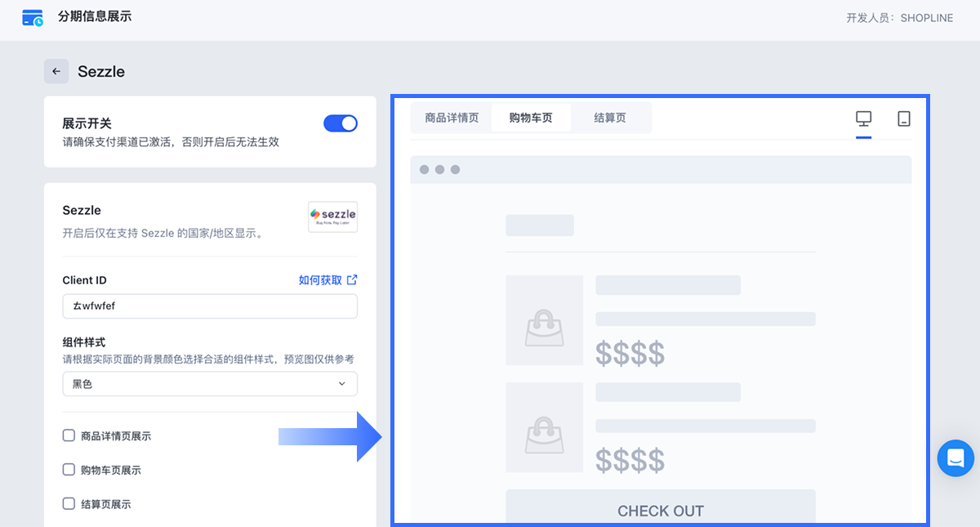The width and height of the screenshot is (980, 527).
Task: Switch preview to mobile device view
Action: (904, 118)
